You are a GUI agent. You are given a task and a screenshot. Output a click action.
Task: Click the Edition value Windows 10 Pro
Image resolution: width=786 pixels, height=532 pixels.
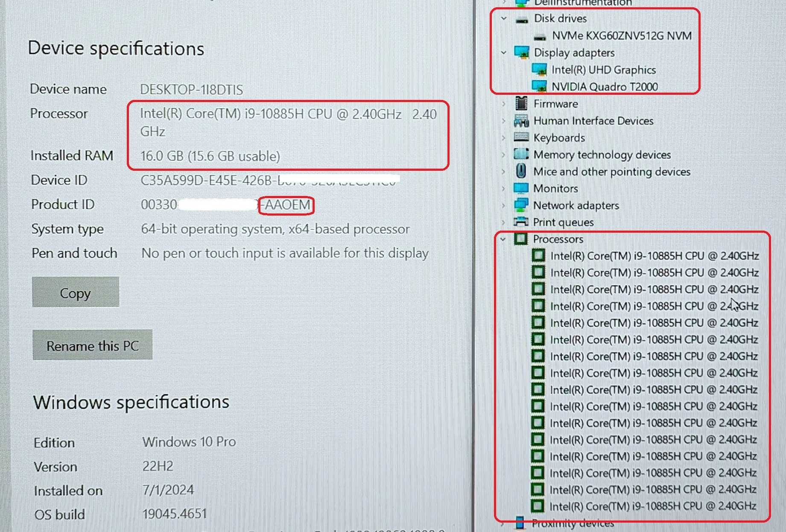pyautogui.click(x=189, y=441)
